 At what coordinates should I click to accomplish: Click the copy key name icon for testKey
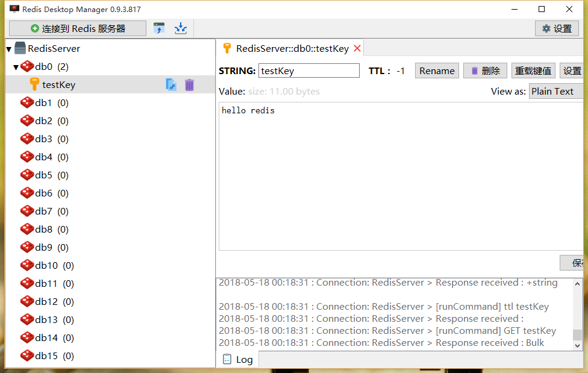pos(171,85)
